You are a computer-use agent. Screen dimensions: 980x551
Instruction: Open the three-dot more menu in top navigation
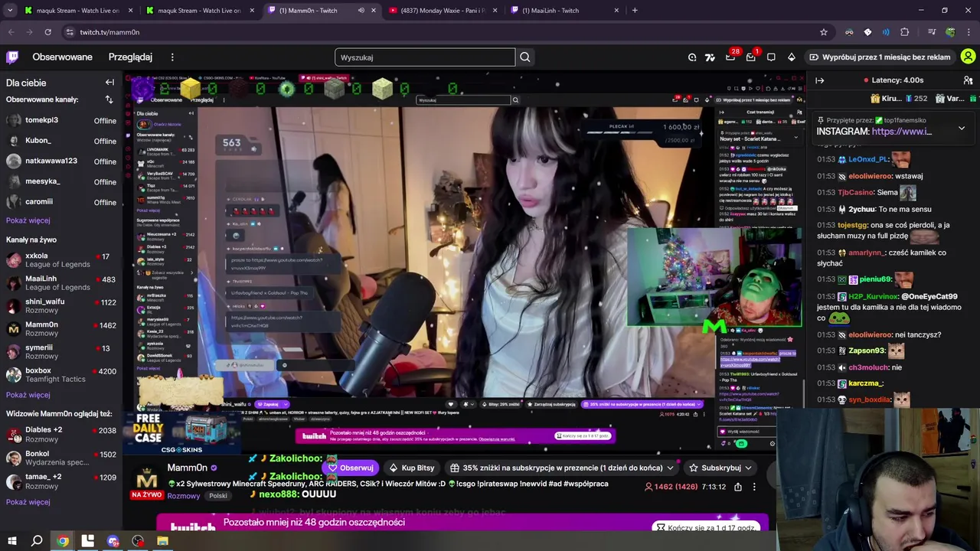172,57
